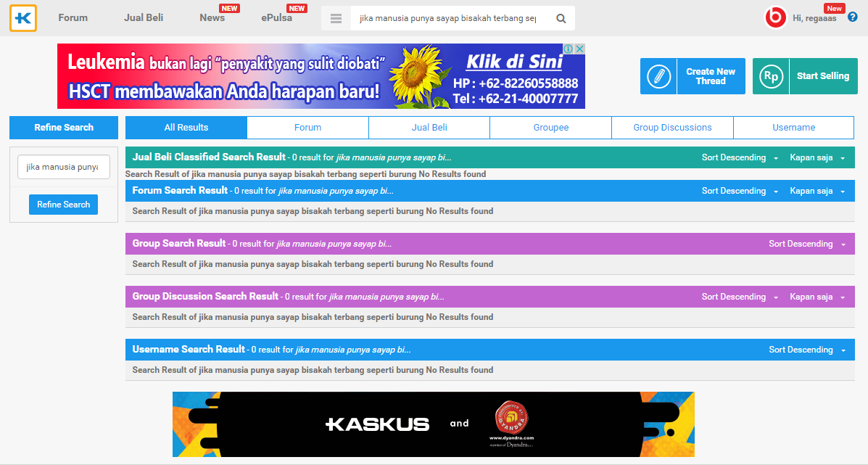Switch to the Group Discussions tab
Image resolution: width=868 pixels, height=465 pixels.
673,128
